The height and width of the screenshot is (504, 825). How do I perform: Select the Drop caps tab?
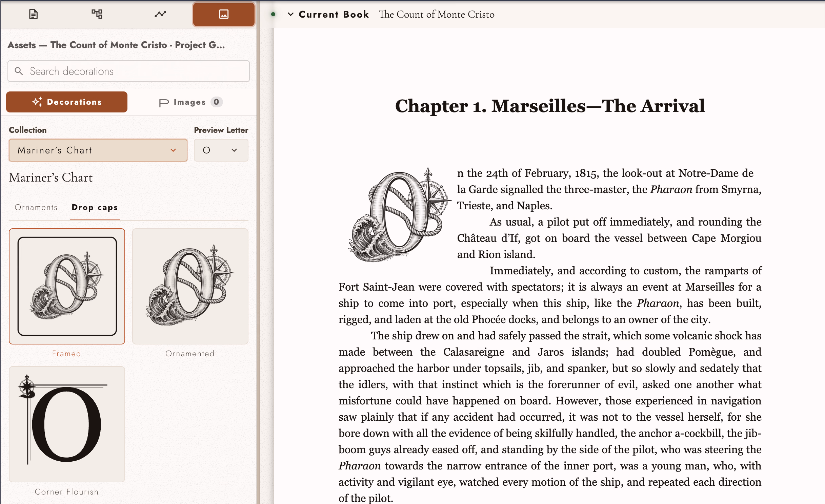click(x=95, y=207)
